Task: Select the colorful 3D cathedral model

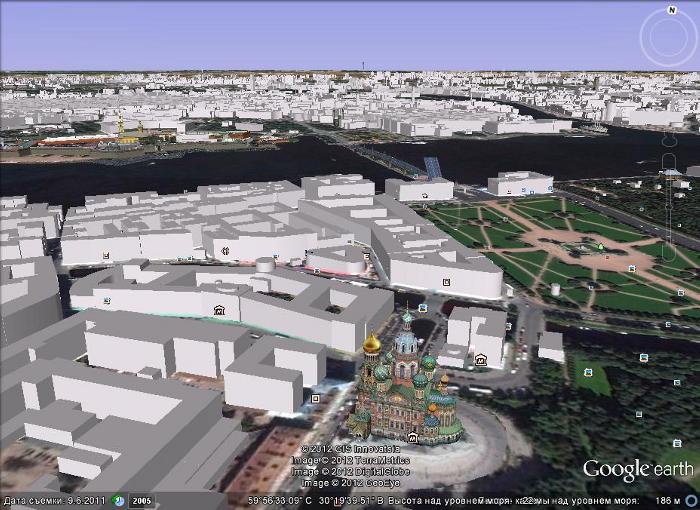Action: click(400, 385)
